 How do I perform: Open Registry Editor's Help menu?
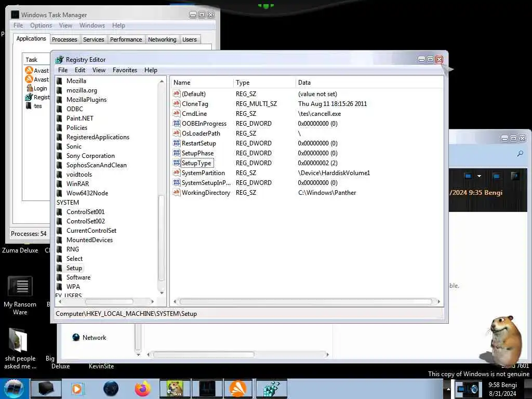point(151,70)
